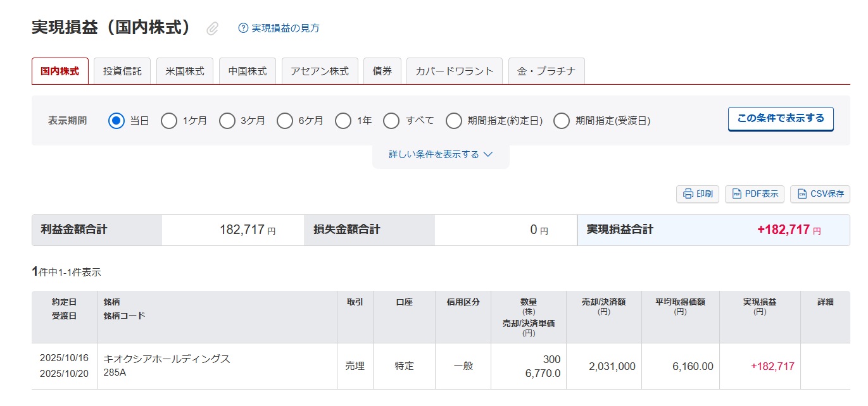The width and height of the screenshot is (868, 406).
Task: Select the 1年 period radio button
Action: [x=343, y=121]
